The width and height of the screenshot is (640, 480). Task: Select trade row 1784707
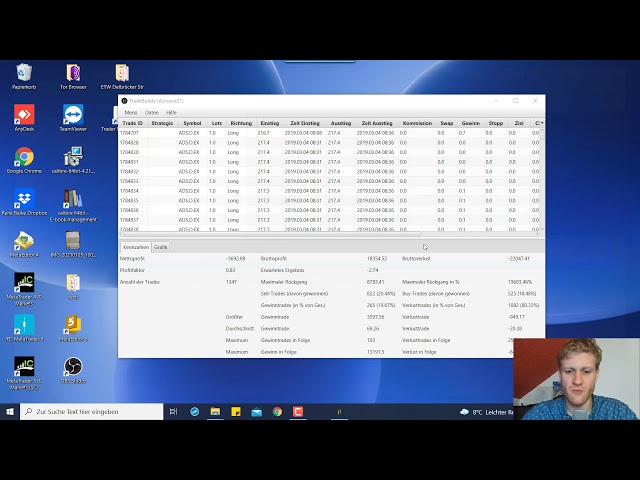(x=130, y=133)
